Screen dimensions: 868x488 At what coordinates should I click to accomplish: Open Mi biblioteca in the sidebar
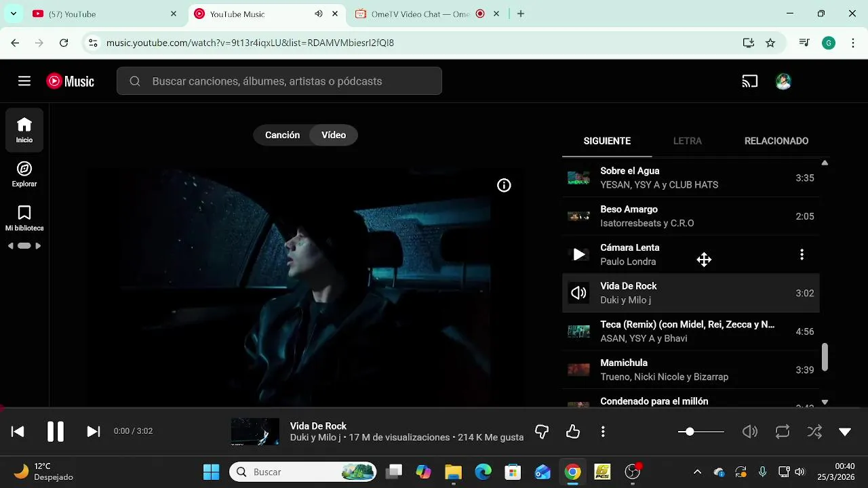click(24, 218)
